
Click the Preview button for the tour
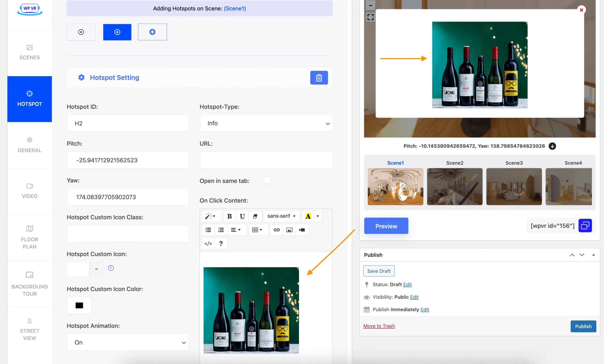tap(386, 226)
